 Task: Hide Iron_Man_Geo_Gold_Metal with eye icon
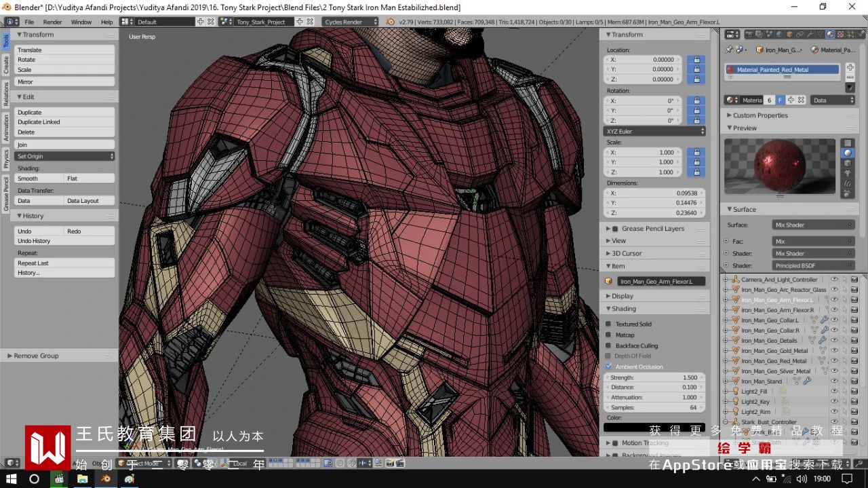coord(834,351)
